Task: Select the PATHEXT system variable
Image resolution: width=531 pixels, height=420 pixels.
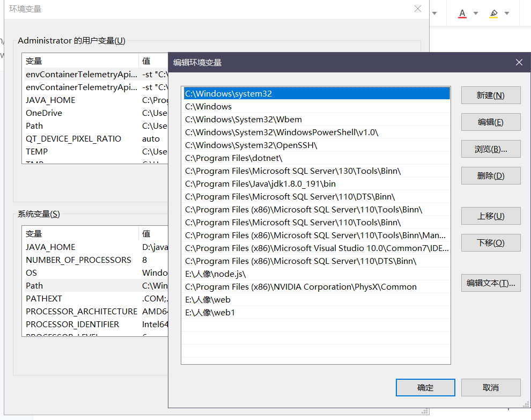Action: pyautogui.click(x=95, y=298)
